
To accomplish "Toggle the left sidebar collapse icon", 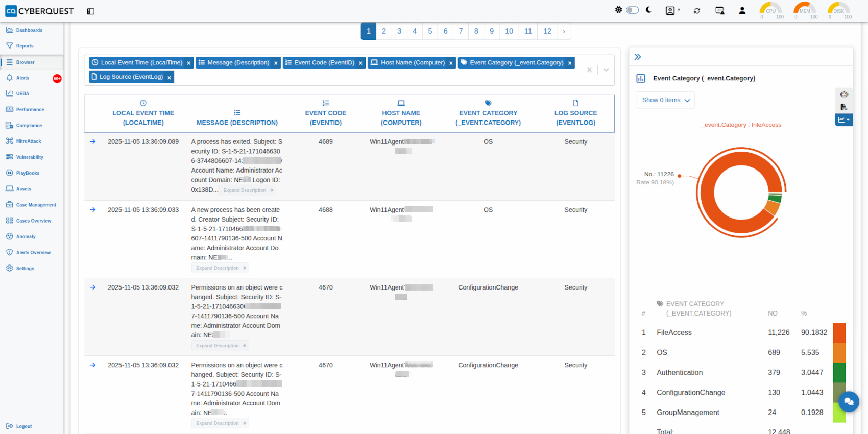I will 91,11.
